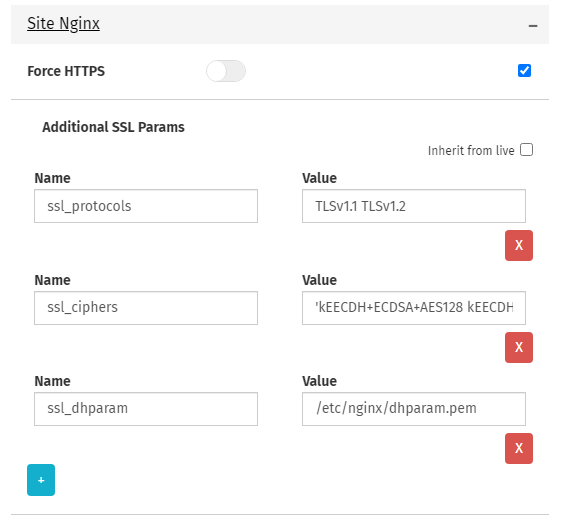This screenshot has height=515, width=564.
Task: Remove the ssl_protocols parameter with X
Action: [519, 245]
